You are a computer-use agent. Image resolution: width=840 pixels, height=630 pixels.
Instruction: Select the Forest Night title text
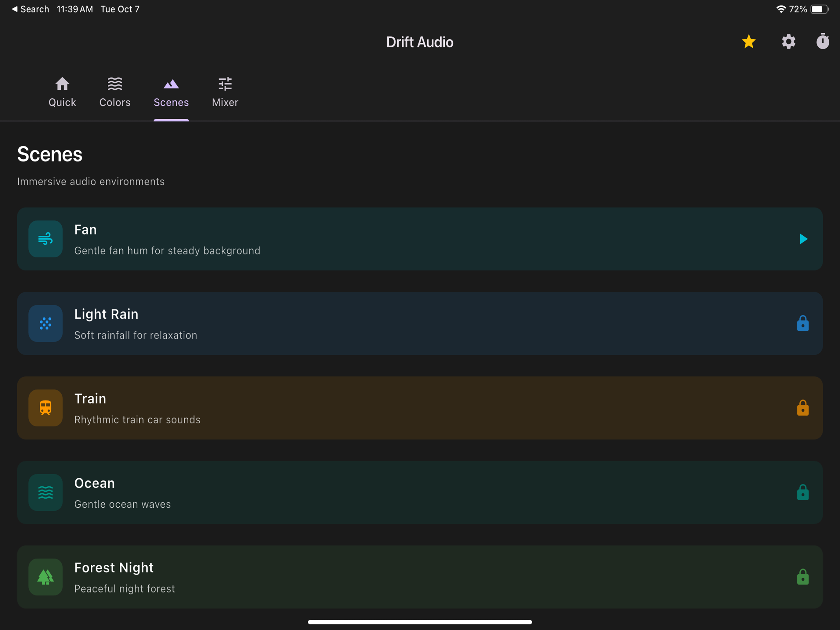pos(114,568)
